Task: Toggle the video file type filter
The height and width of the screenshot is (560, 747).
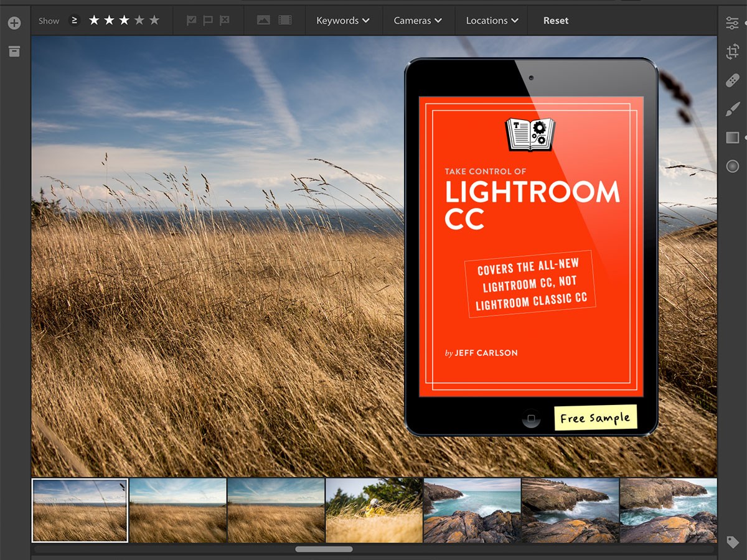Action: pyautogui.click(x=285, y=21)
